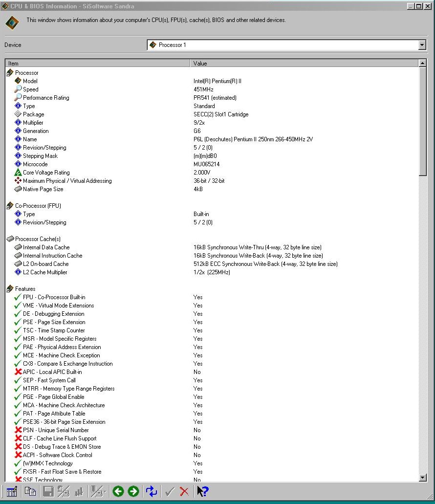Click the info icon beside Generation
This screenshot has height=504, width=435.
pyautogui.click(x=18, y=131)
